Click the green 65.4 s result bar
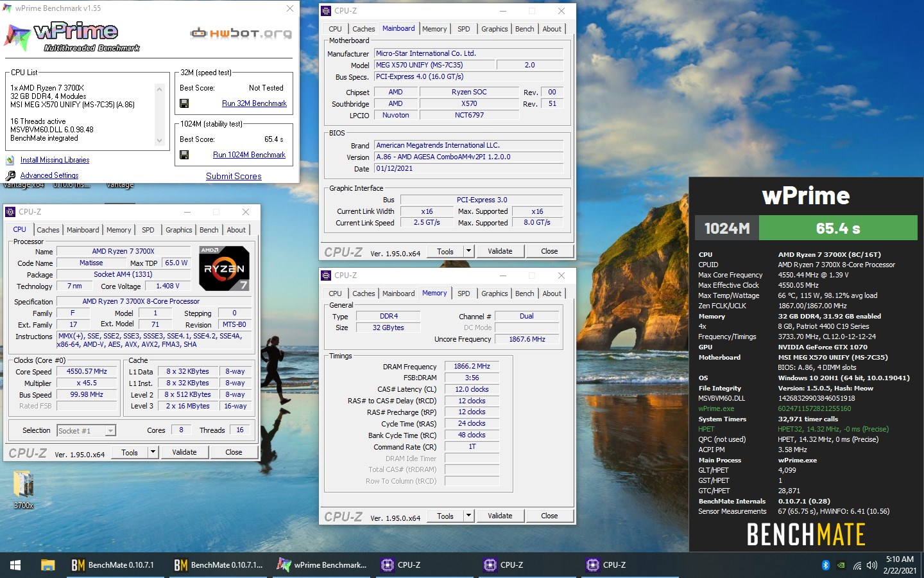 [x=838, y=228]
